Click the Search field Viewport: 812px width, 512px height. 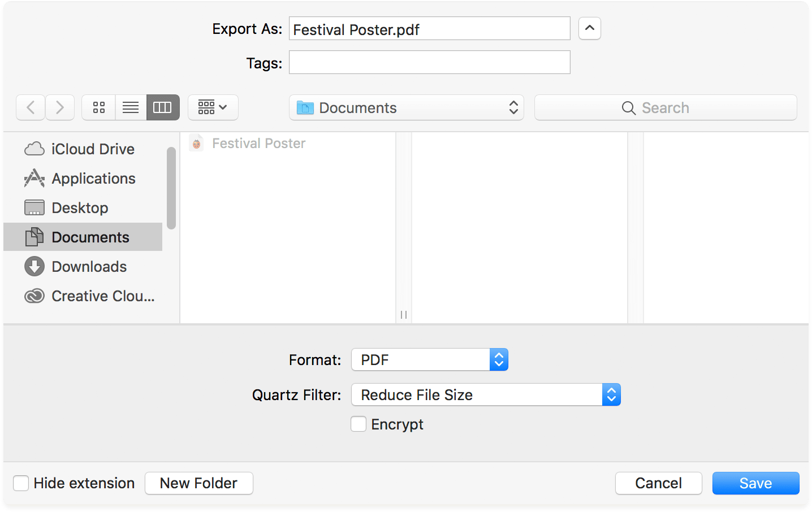[x=666, y=107]
